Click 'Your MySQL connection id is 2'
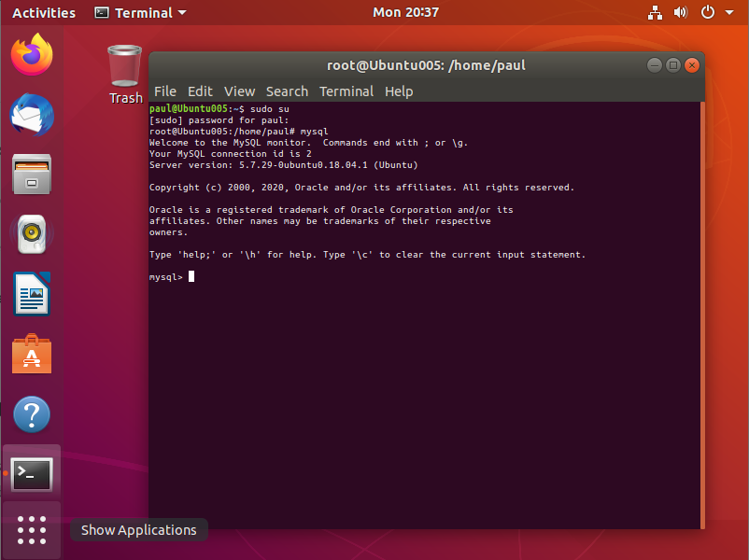 coord(231,154)
